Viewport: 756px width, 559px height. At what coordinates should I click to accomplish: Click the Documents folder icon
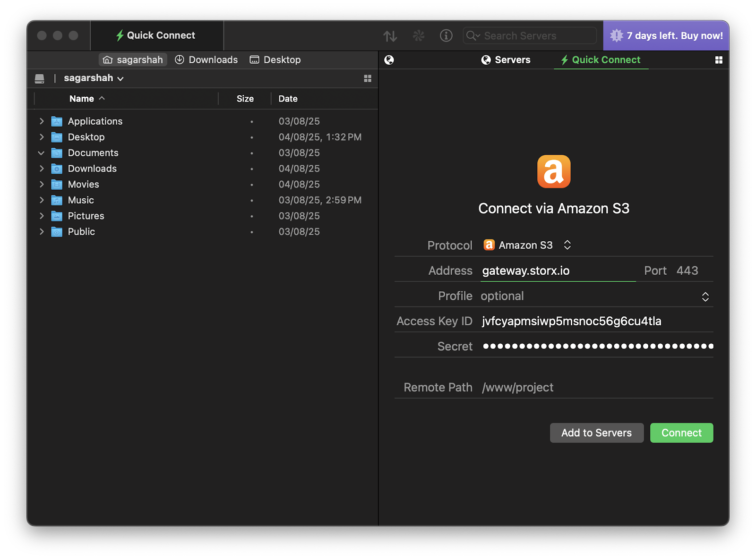(57, 153)
